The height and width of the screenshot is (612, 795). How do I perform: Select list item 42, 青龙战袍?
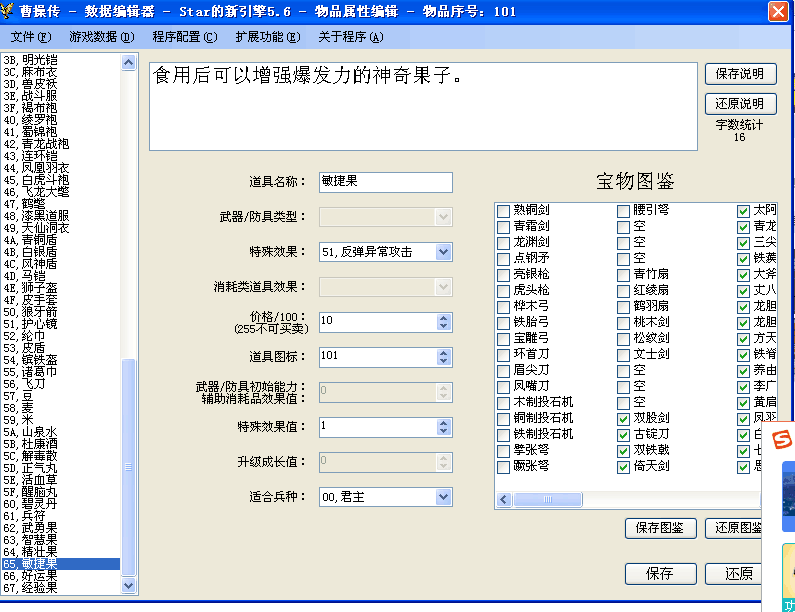tap(61, 144)
